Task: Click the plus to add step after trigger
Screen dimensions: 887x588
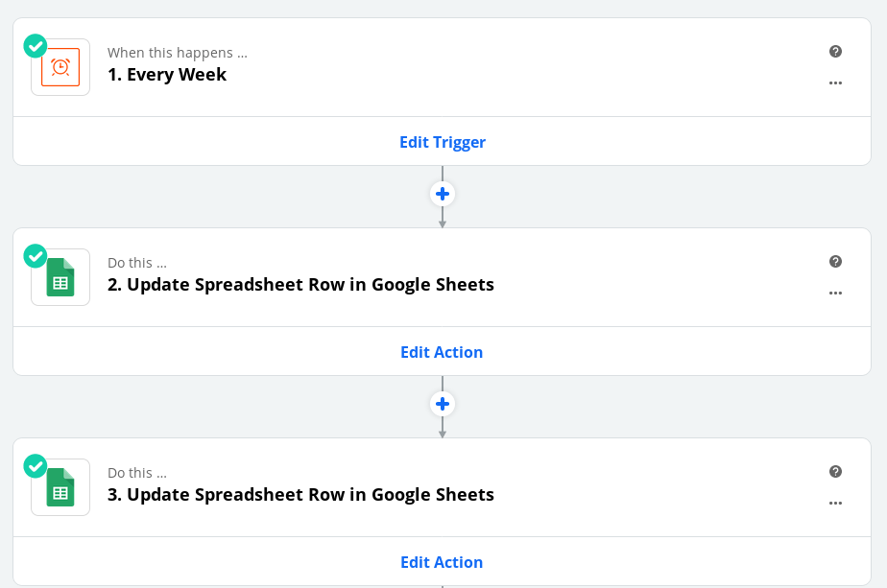Action: (x=443, y=194)
